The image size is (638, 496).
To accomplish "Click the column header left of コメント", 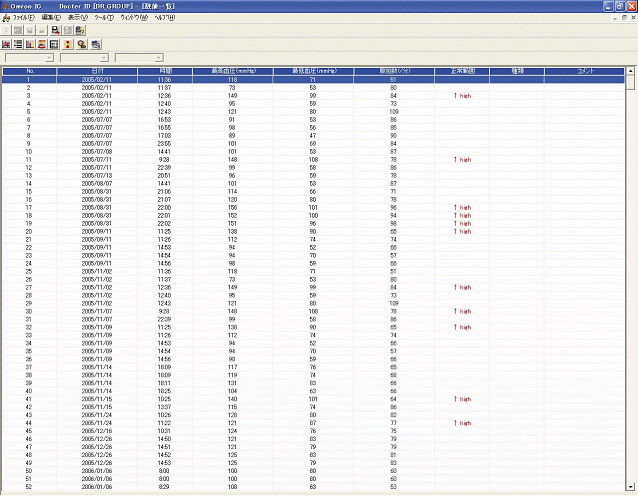I will pyautogui.click(x=517, y=71).
